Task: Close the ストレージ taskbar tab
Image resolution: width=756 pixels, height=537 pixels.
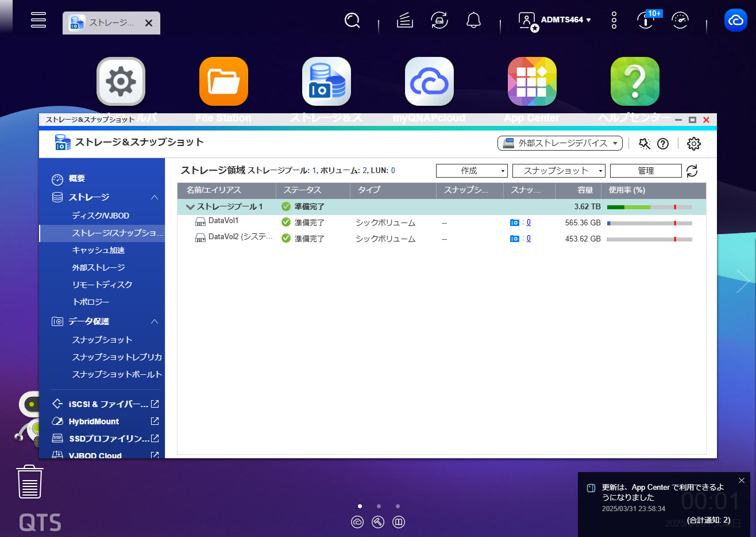Action: click(x=149, y=23)
